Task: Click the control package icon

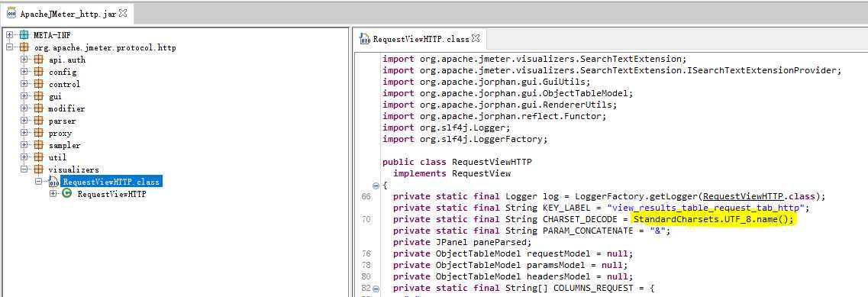Action: (38, 84)
